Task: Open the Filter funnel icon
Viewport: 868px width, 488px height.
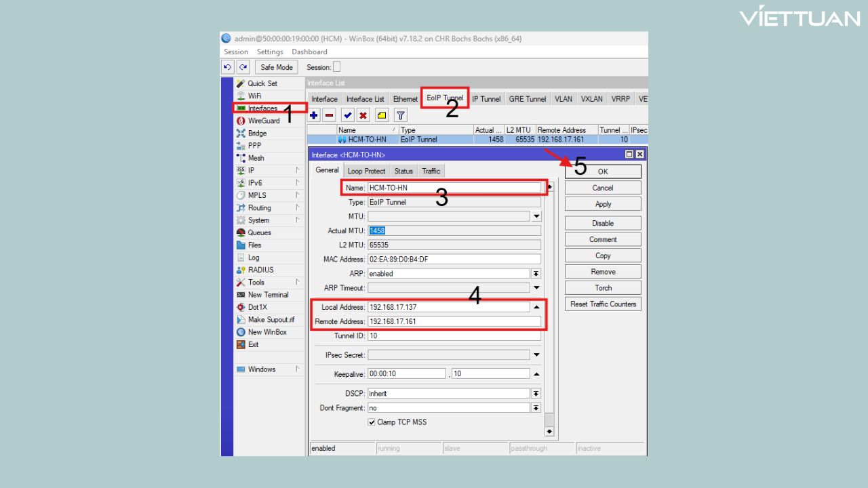Action: (401, 116)
